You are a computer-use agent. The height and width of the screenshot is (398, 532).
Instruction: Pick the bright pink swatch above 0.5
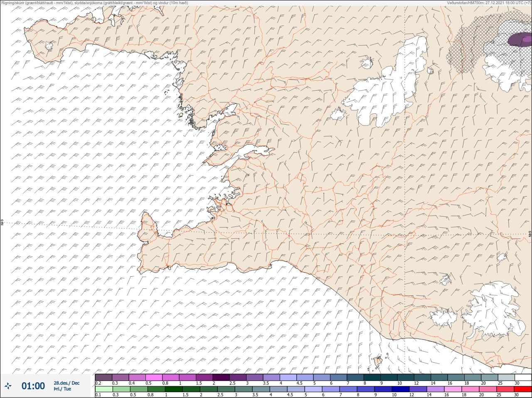(x=154, y=377)
